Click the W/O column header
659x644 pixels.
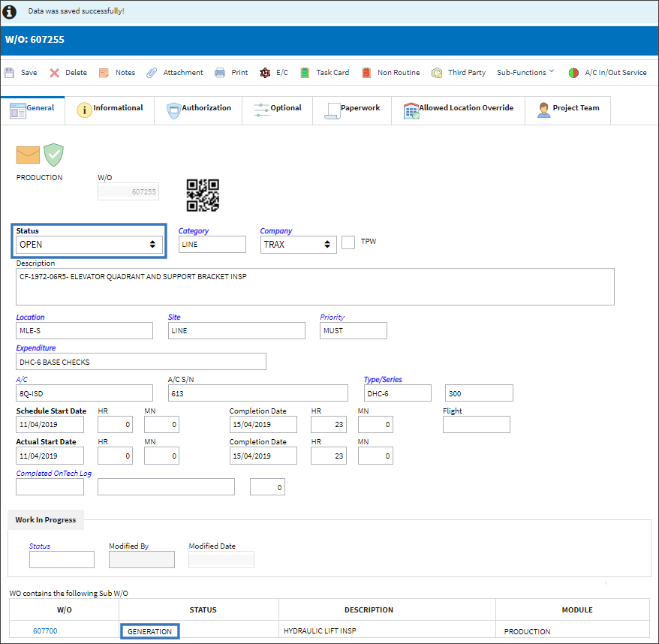tap(65, 610)
